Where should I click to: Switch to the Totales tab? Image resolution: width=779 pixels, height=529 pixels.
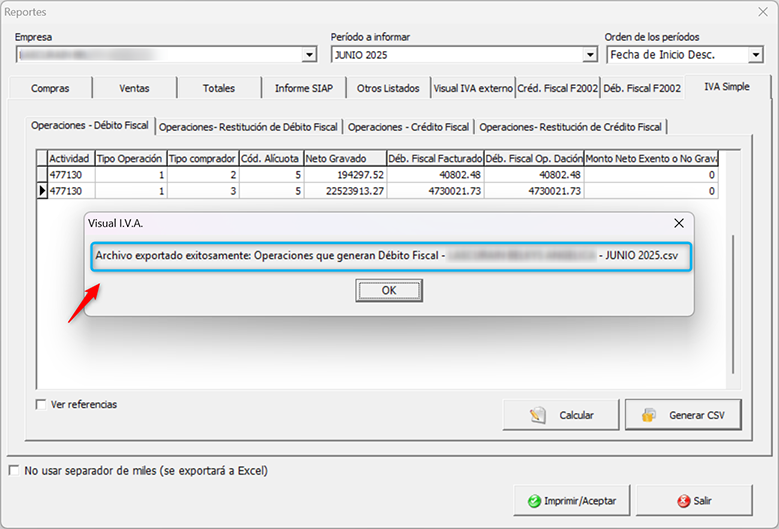(218, 88)
